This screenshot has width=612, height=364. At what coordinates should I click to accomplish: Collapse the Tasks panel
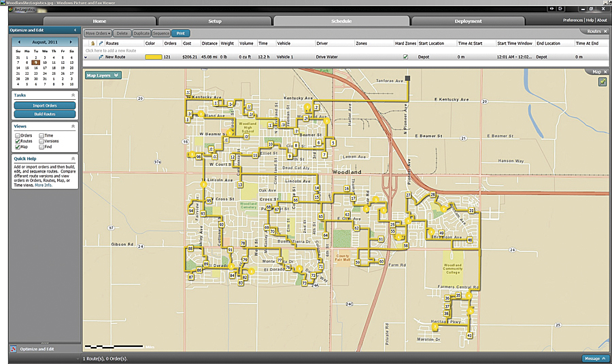[73, 95]
